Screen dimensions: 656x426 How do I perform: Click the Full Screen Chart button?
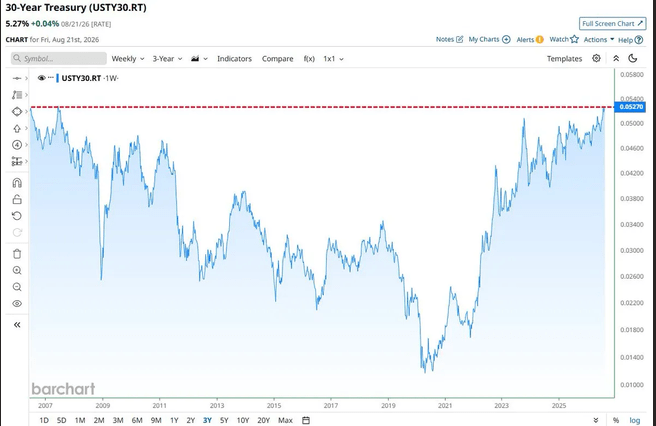(x=612, y=23)
